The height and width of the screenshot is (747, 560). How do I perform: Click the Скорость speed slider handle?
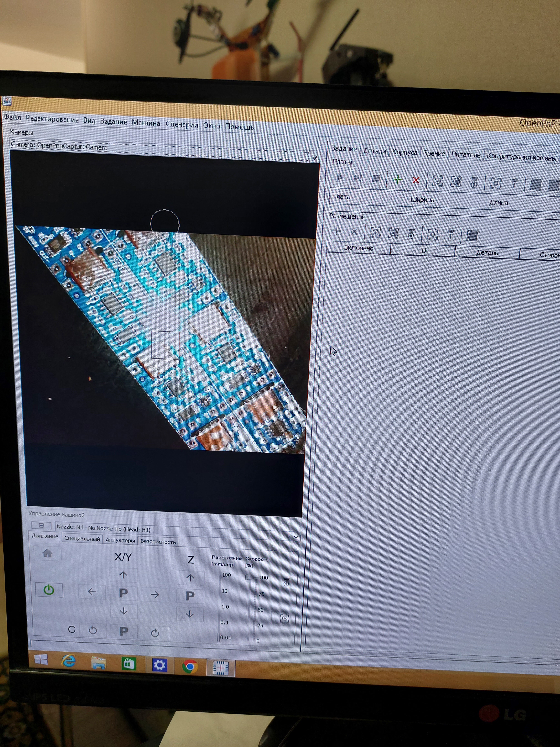click(x=250, y=577)
